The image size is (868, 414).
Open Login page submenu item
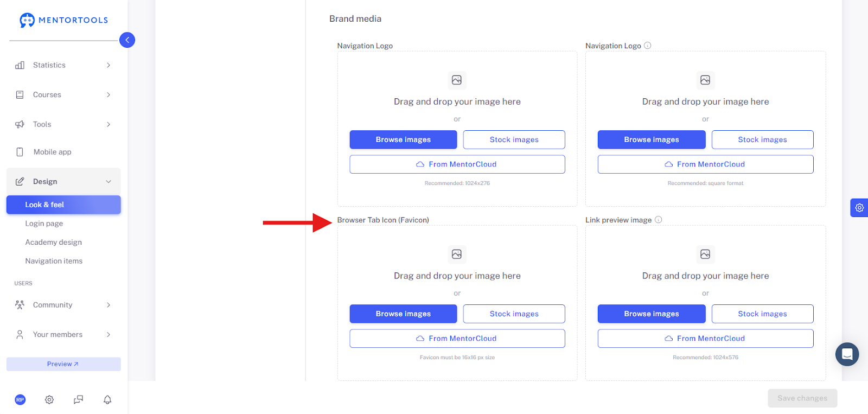[x=44, y=224]
